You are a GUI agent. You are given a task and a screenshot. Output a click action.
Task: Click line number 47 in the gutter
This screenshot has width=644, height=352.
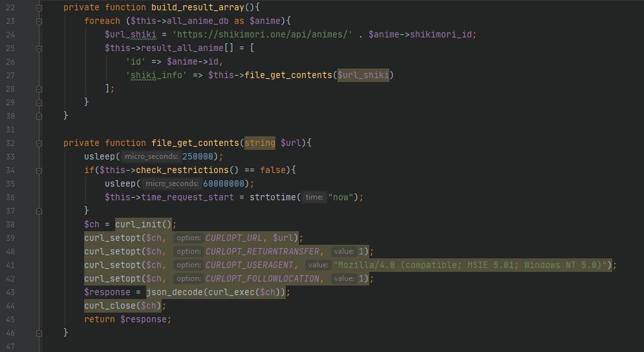point(10,347)
